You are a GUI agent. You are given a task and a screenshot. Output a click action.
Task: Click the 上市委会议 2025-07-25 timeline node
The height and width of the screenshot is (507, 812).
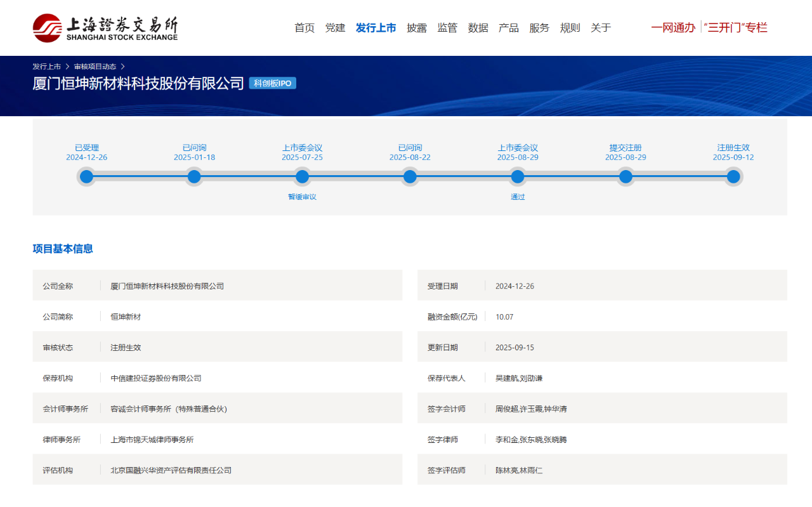[x=303, y=176]
